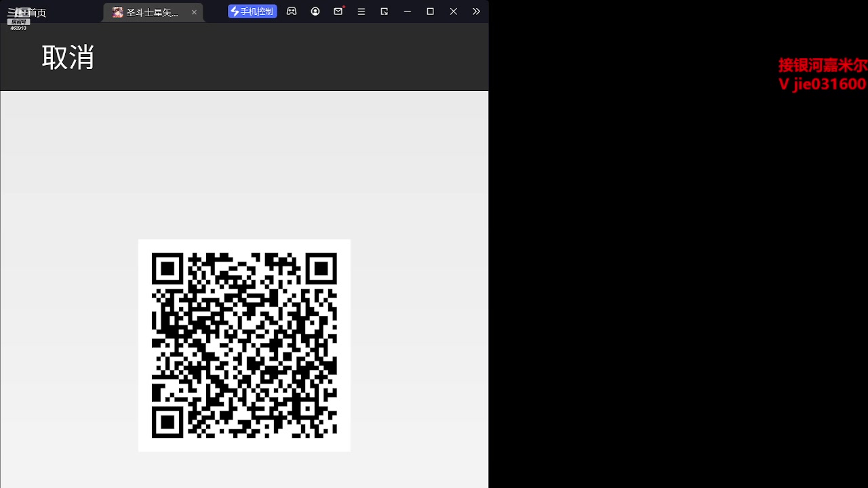
Task: Click the QR code image
Action: pyautogui.click(x=244, y=345)
